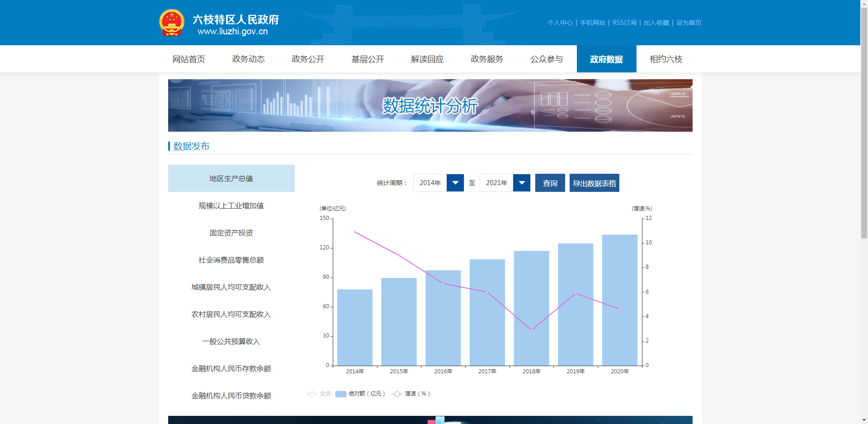This screenshot has width=868, height=424.
Task: Toggle the 增速 line series legend
Action: point(411,394)
